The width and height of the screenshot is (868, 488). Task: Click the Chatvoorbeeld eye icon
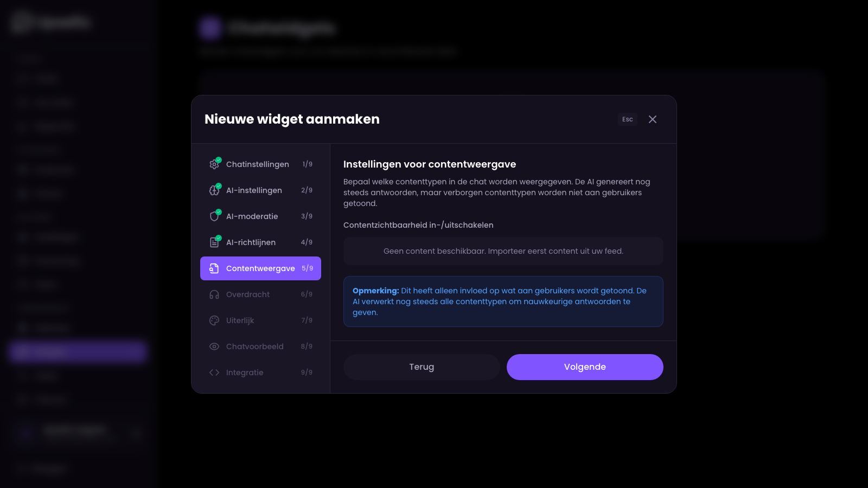214,346
